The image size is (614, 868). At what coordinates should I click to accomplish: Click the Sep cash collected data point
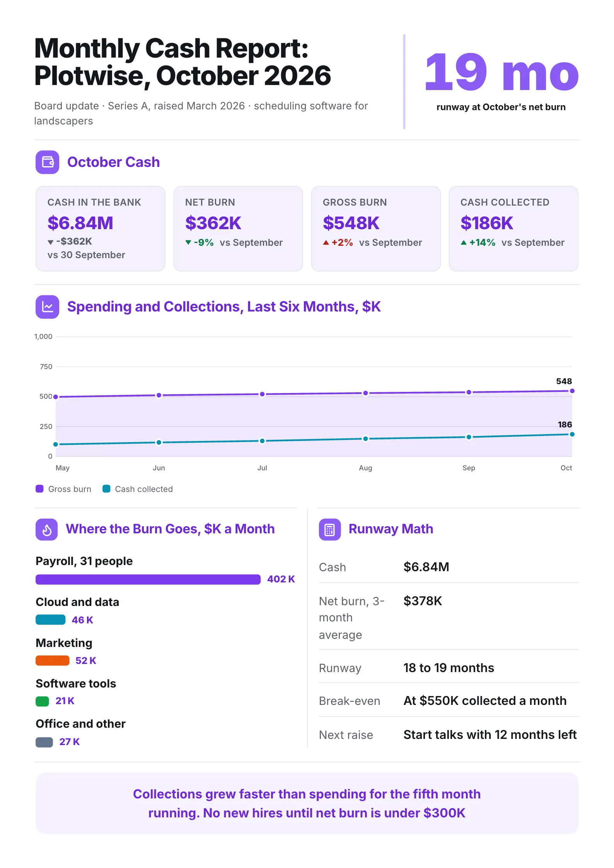tap(469, 437)
